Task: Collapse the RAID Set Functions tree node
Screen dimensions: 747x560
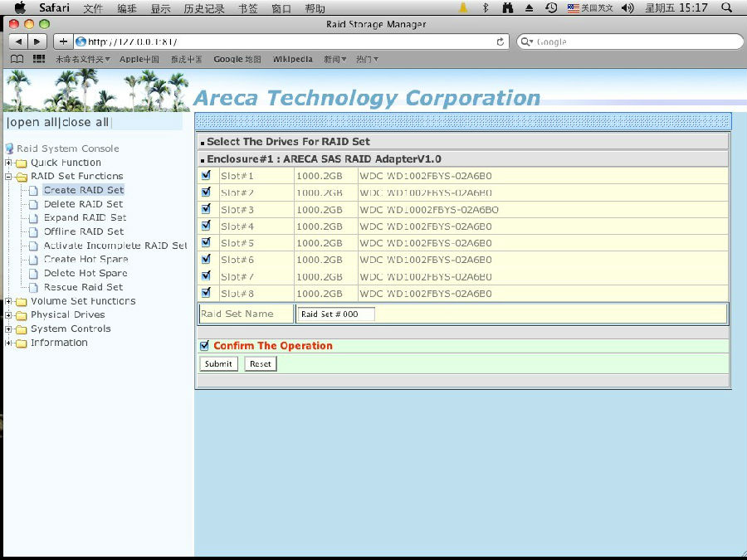Action: point(8,176)
